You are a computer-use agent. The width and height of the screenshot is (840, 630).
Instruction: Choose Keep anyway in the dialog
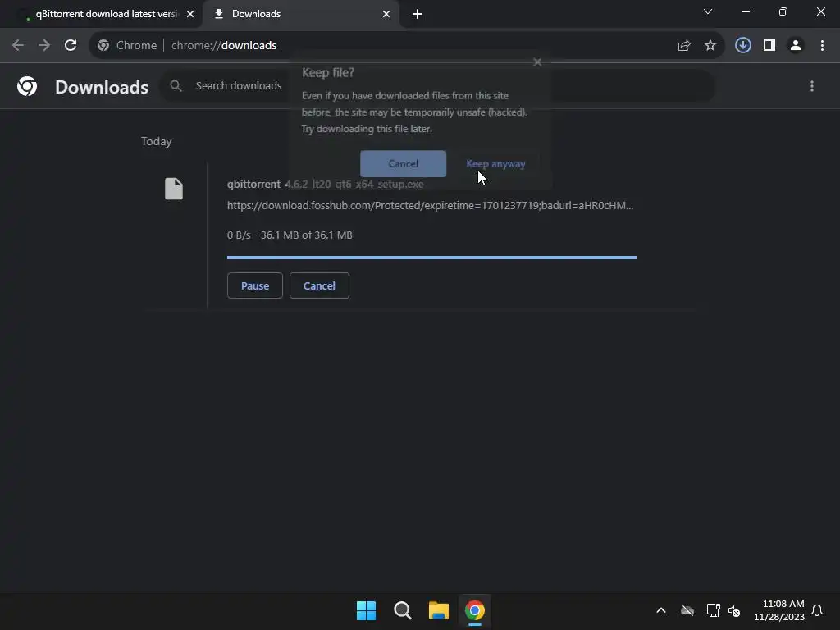pos(495,164)
